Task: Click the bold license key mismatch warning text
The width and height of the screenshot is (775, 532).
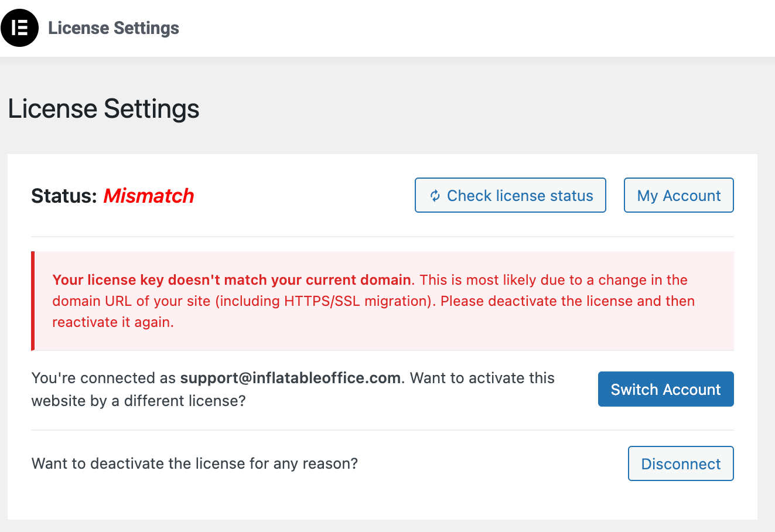Action: coord(231,280)
